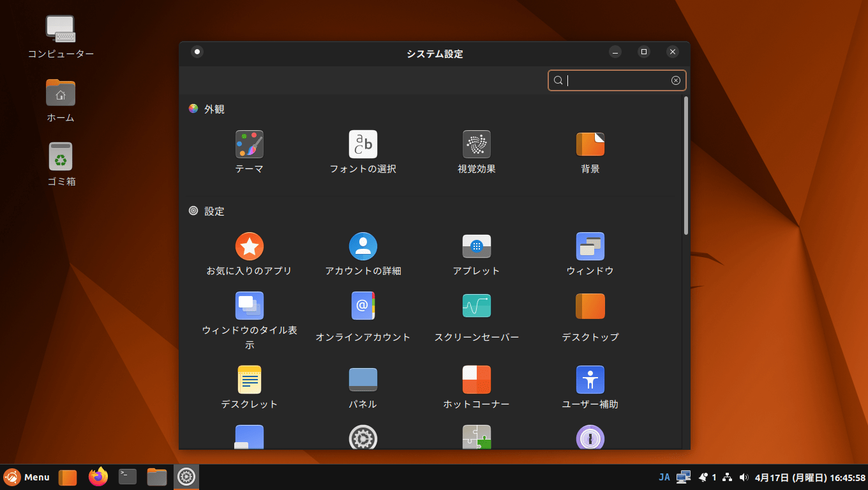Open スクリーンセーバー screensaver settings
The image size is (868, 490).
pyautogui.click(x=476, y=306)
